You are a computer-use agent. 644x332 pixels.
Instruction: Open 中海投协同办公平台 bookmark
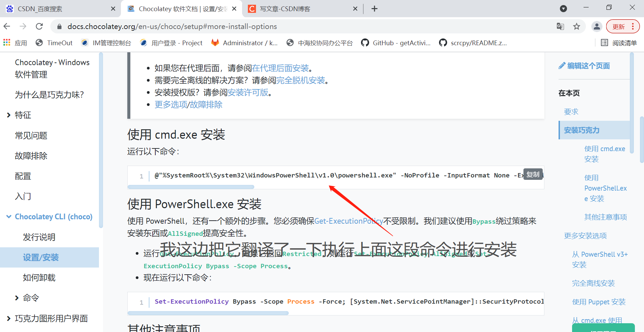point(319,43)
